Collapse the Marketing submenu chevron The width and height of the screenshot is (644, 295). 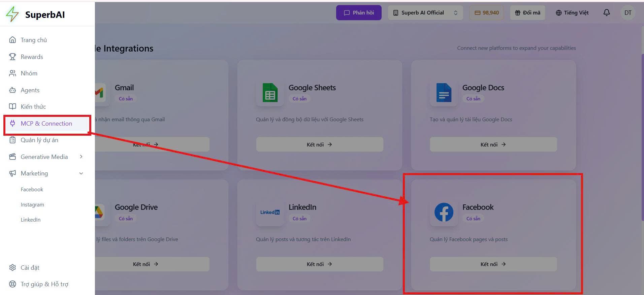pos(81,173)
